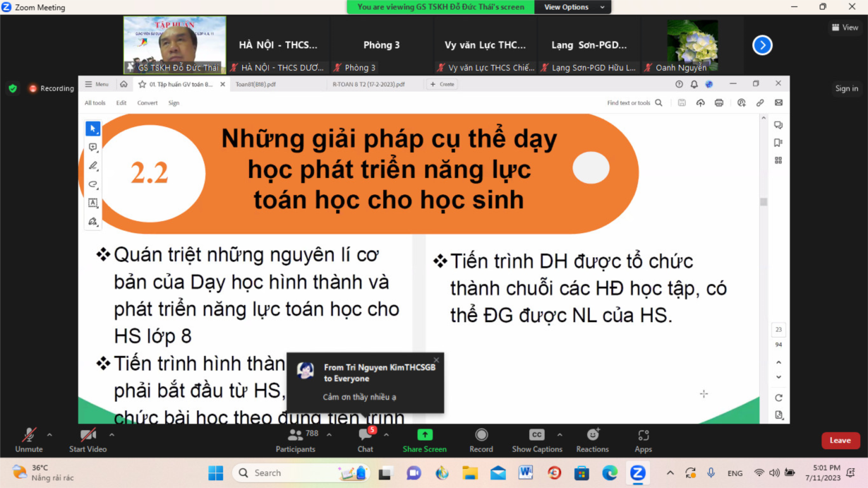
Task: Click the Record button icon
Action: (481, 435)
